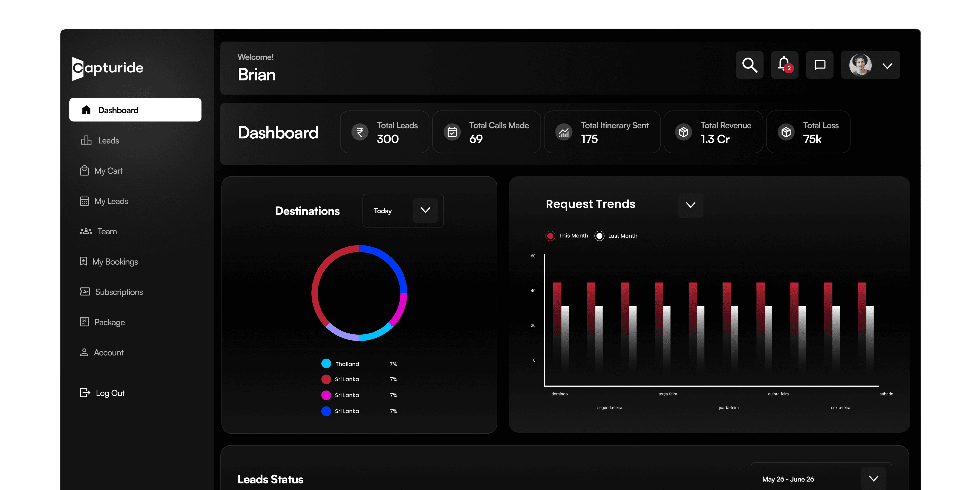The width and height of the screenshot is (980, 490).
Task: Open the search icon in the top bar
Action: pyautogui.click(x=749, y=65)
